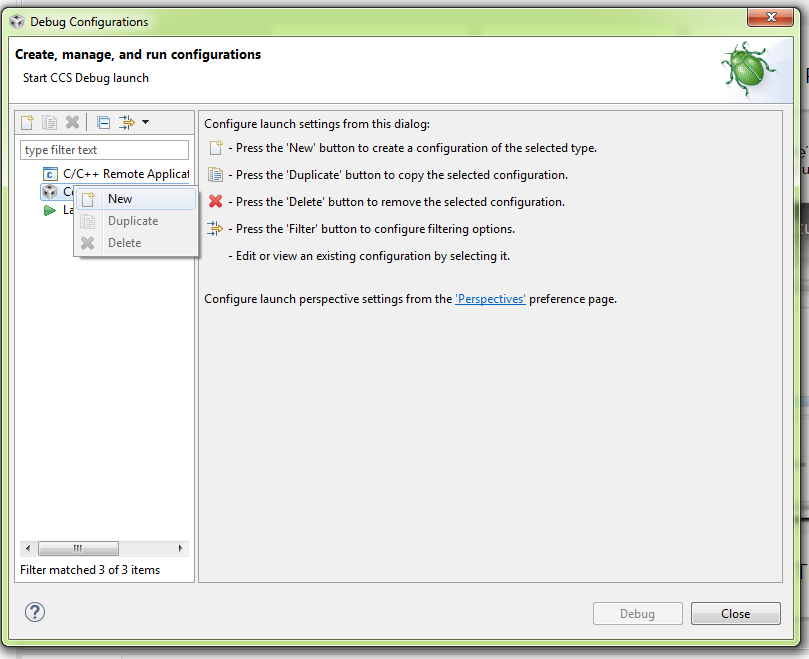Click the green bug icon in the header
Viewport: 809px width, 659px height.
(x=749, y=69)
